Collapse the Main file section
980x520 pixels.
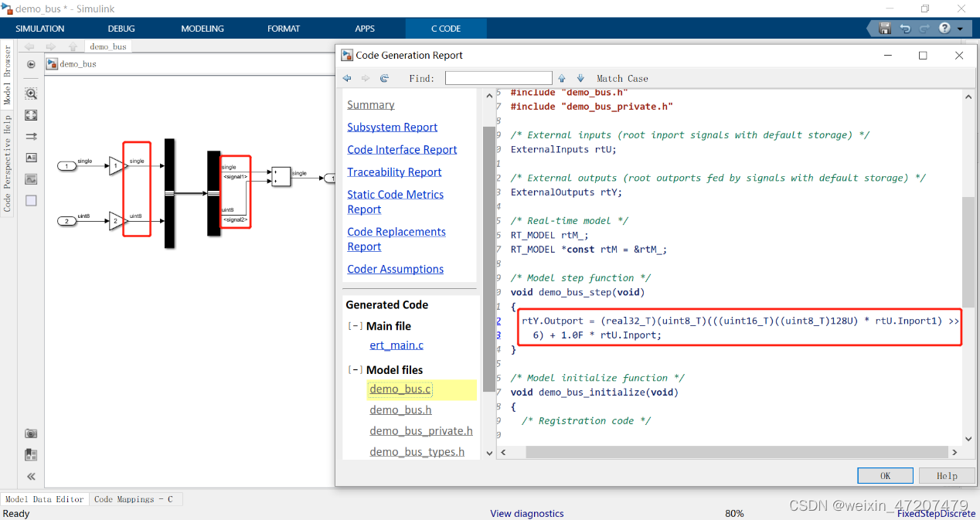pos(355,325)
